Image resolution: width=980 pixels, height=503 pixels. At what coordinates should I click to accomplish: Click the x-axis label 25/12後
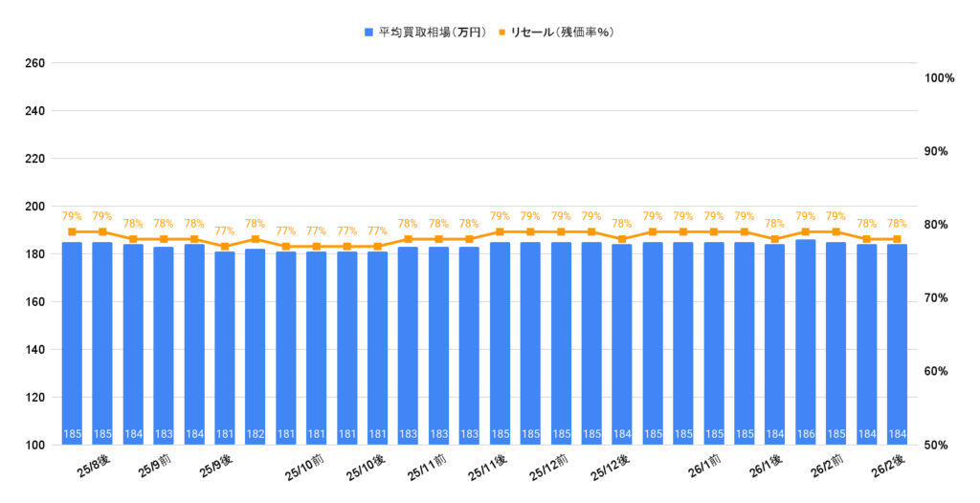611,468
